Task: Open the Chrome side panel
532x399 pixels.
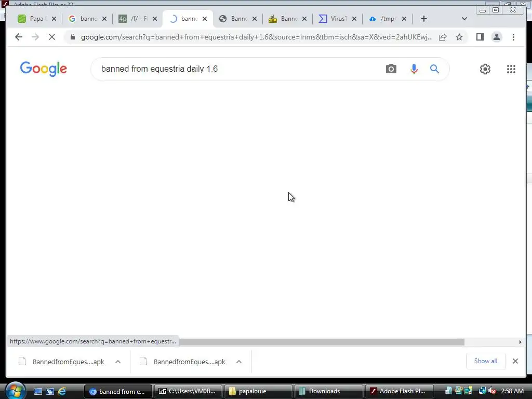Action: (480, 37)
